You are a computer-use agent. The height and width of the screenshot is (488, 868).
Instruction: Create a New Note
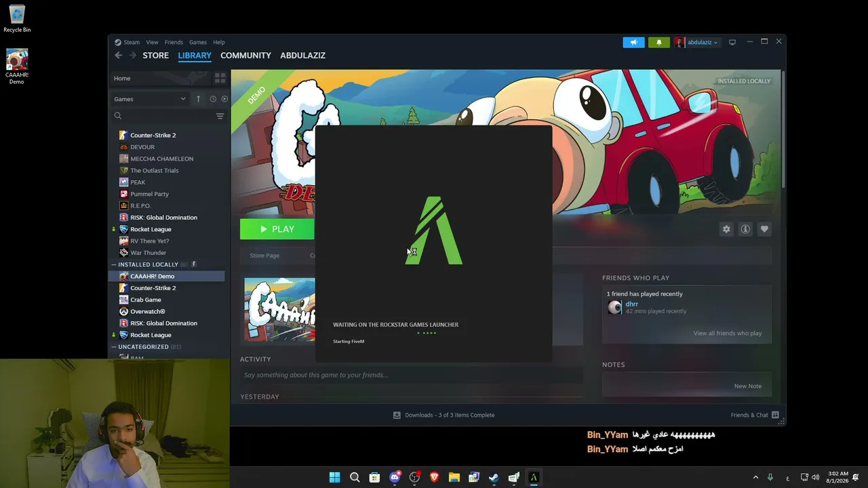pyautogui.click(x=747, y=386)
